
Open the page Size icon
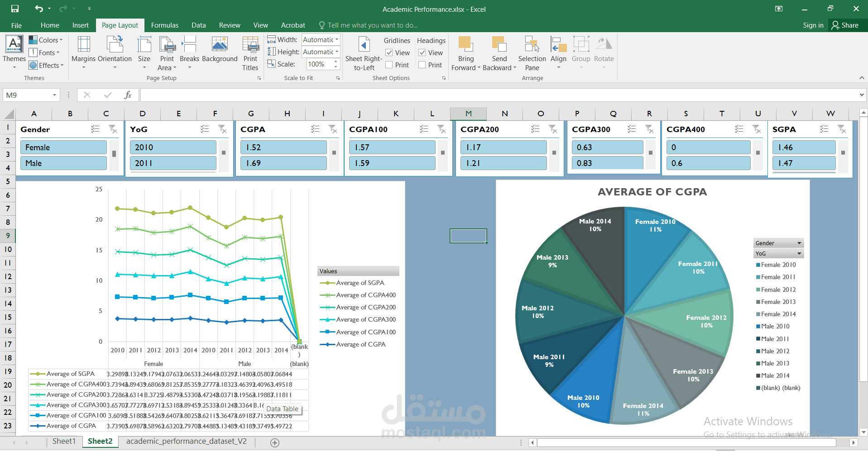pos(144,44)
